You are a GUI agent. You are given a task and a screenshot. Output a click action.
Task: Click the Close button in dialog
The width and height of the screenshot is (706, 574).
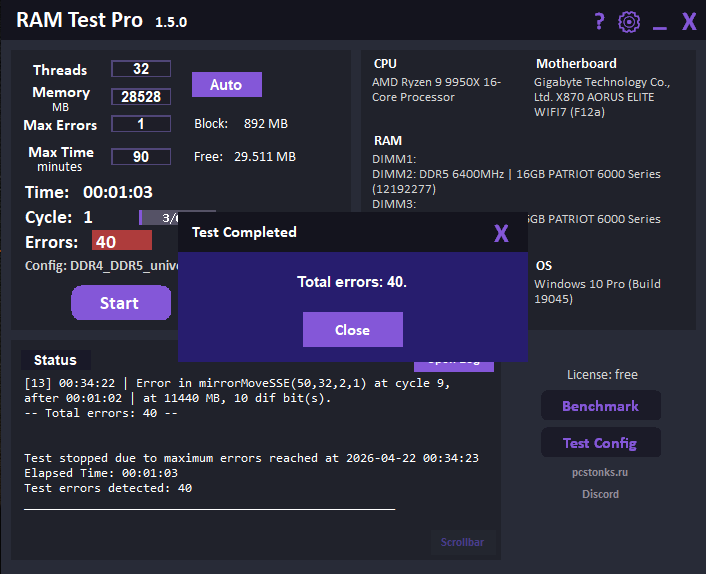[x=353, y=330]
